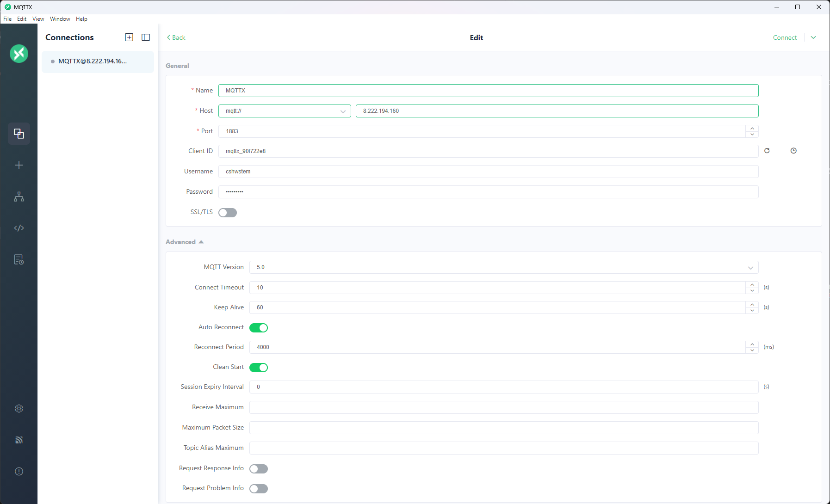Increase Connect Timeout with up arrow
Screen dimensions: 830x504
pos(752,284)
